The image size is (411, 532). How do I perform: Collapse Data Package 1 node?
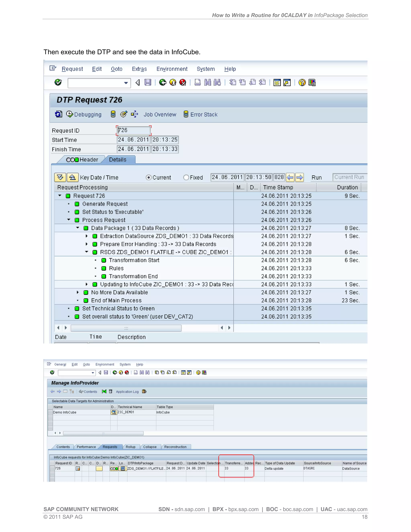[x=78, y=228]
